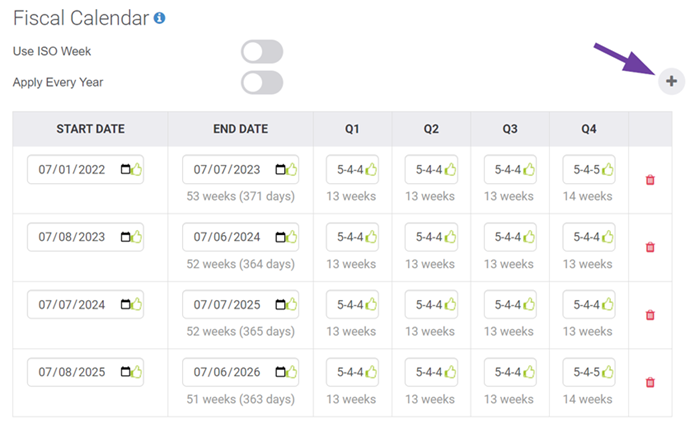
Task: Click the 07/08/2023 start date field
Action: tap(76, 237)
